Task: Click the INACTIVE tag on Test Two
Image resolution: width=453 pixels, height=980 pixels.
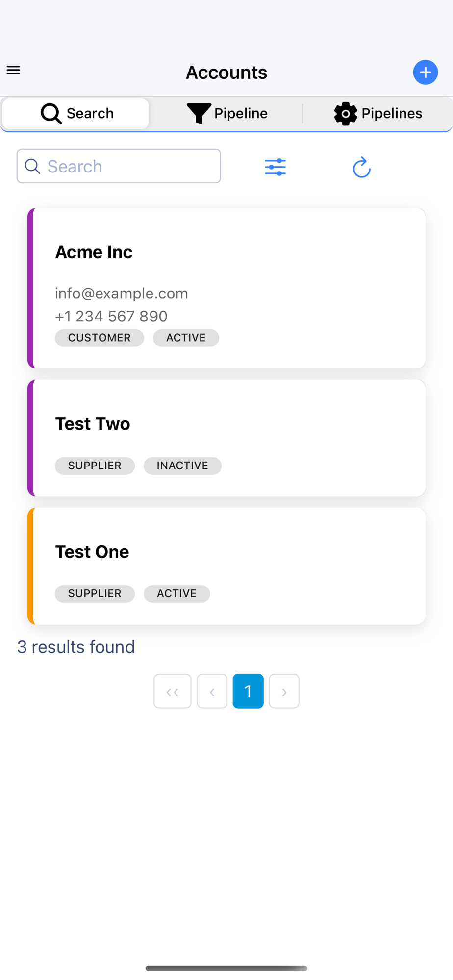Action: (x=182, y=465)
